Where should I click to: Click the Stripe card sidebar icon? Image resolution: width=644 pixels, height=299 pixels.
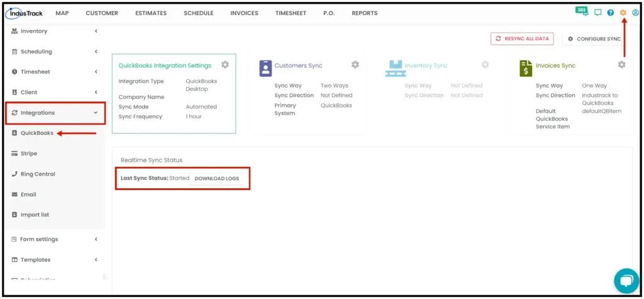point(14,154)
